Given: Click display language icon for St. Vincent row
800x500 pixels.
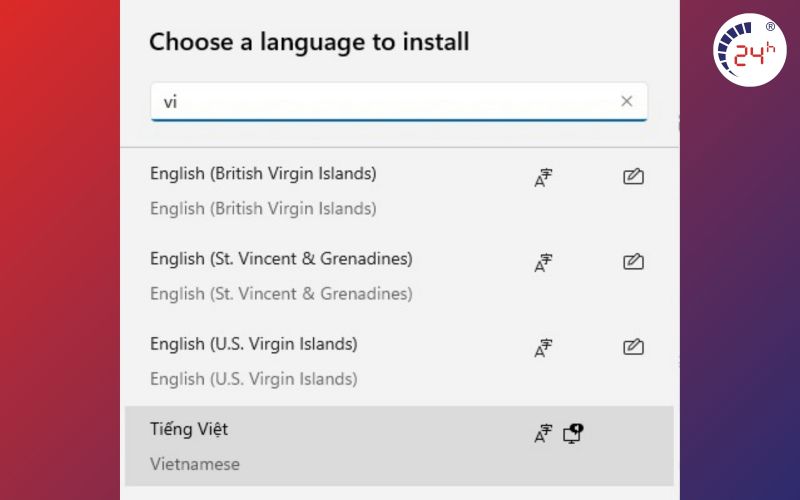Looking at the screenshot, I should click(x=543, y=263).
